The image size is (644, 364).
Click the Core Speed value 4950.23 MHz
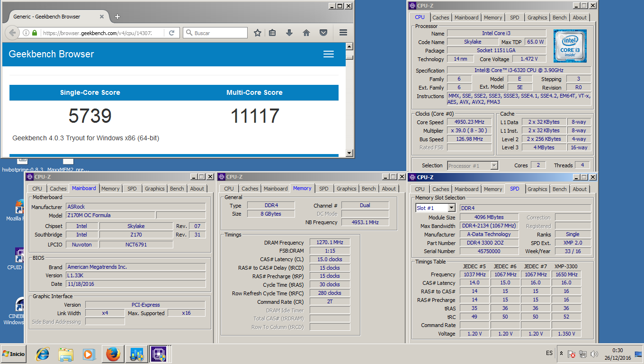(469, 122)
